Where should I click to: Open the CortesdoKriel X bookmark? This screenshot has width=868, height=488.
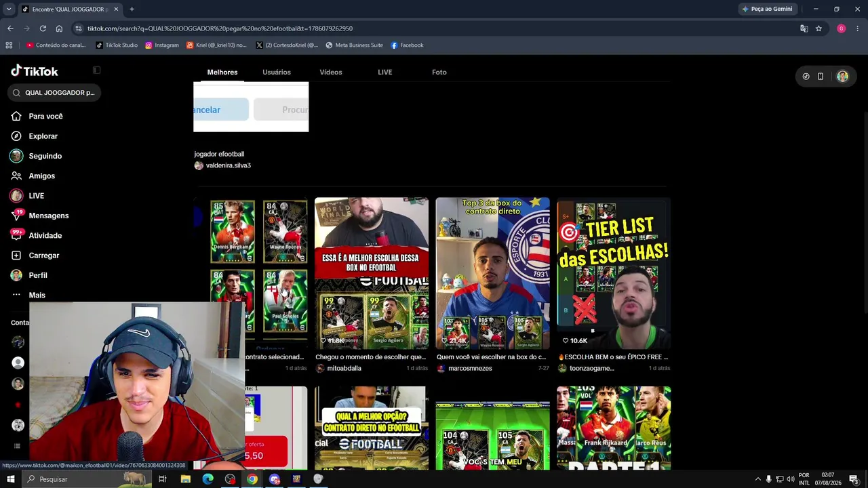click(x=287, y=45)
